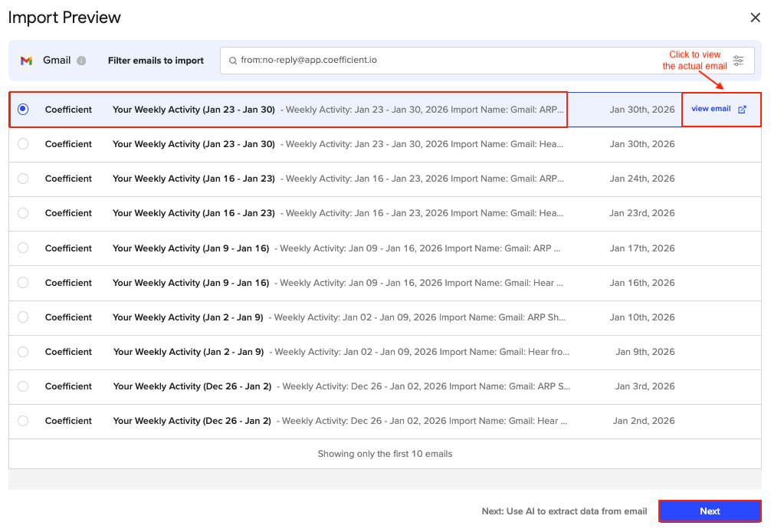Close the Import Preview dialog
Viewport: 771px width, 532px height.
(x=755, y=18)
